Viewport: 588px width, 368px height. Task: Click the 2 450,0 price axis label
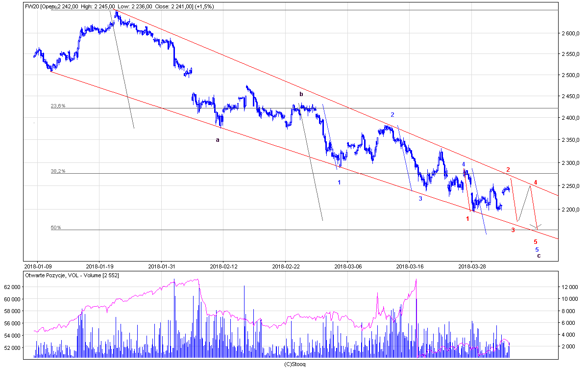(572, 96)
